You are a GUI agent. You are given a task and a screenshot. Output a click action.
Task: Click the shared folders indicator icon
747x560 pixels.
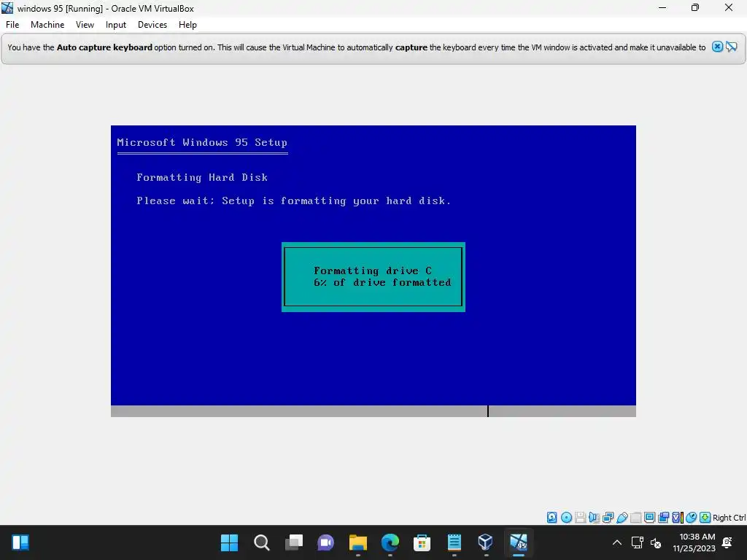(x=635, y=517)
